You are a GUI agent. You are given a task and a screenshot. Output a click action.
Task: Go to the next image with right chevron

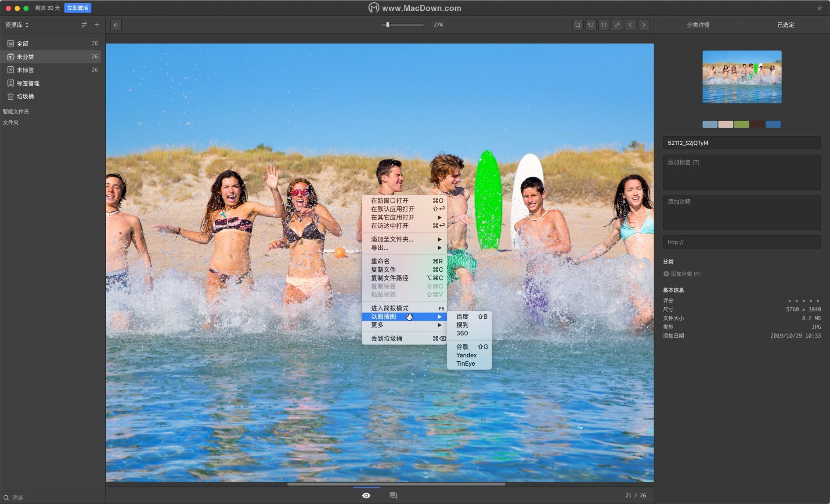pyautogui.click(x=644, y=25)
